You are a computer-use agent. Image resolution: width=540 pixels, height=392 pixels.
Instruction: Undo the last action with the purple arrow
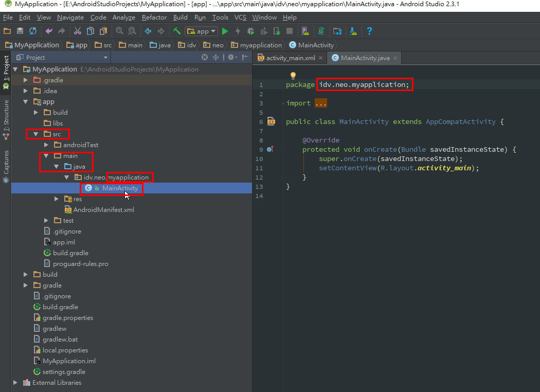tap(49, 31)
